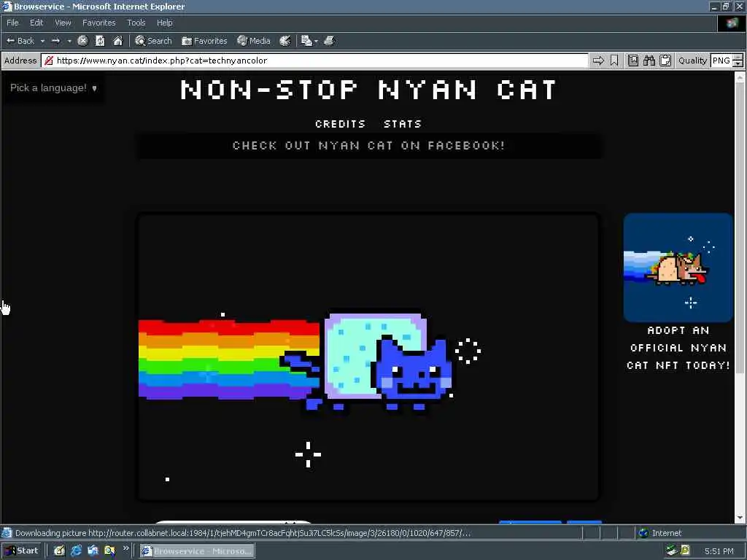This screenshot has width=747, height=560.
Task: Click the History toolbar icon
Action: tap(285, 41)
